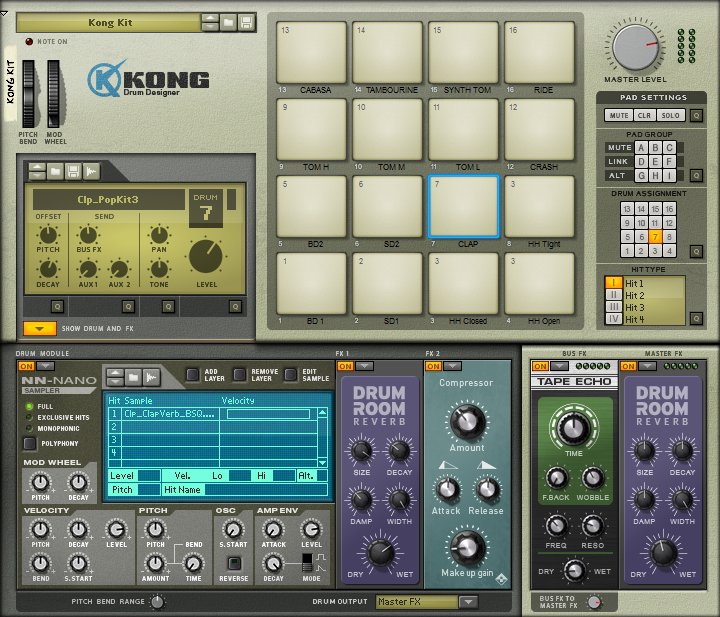Collapse the Show Drum and FX panel
This screenshot has height=617, width=720.
click(40, 328)
